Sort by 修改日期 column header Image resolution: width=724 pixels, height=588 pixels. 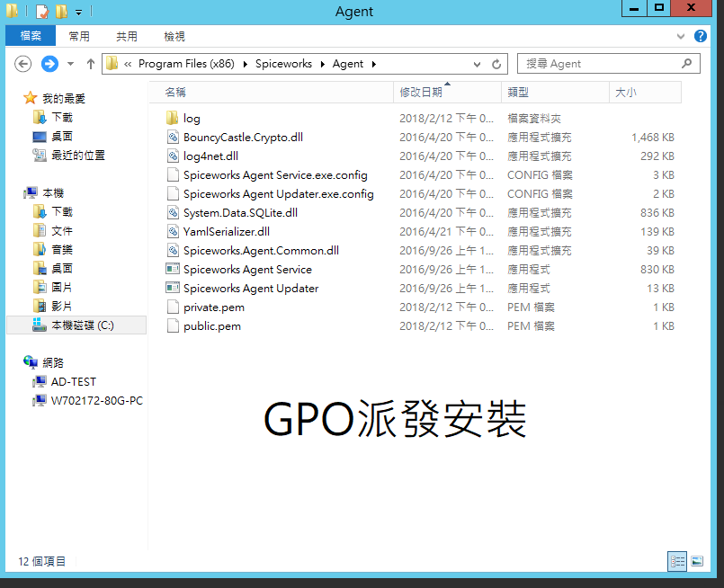point(447,93)
